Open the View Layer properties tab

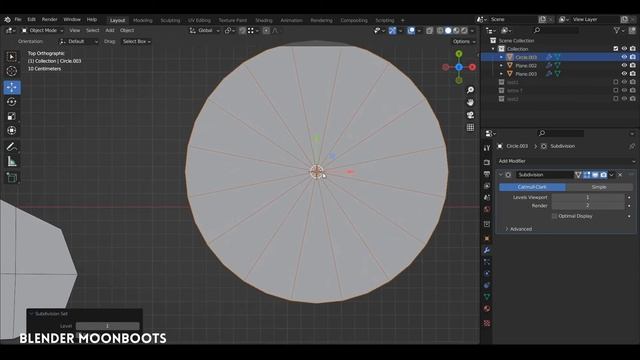(487, 186)
